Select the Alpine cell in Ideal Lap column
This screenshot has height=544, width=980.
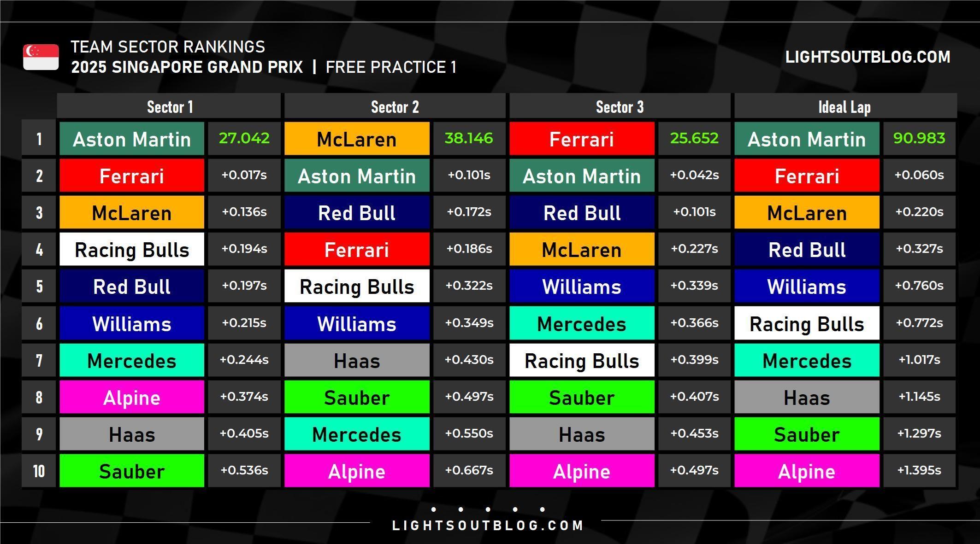click(x=807, y=471)
